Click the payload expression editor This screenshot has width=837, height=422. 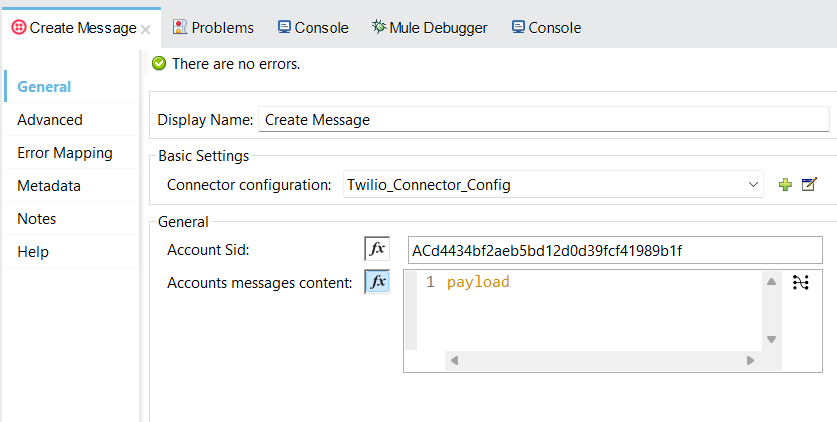click(590, 310)
